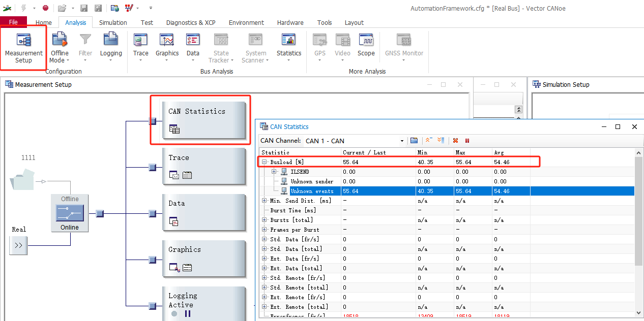644x321 pixels.
Task: Toggle the connection node before CAN Statistics block
Action: point(152,121)
